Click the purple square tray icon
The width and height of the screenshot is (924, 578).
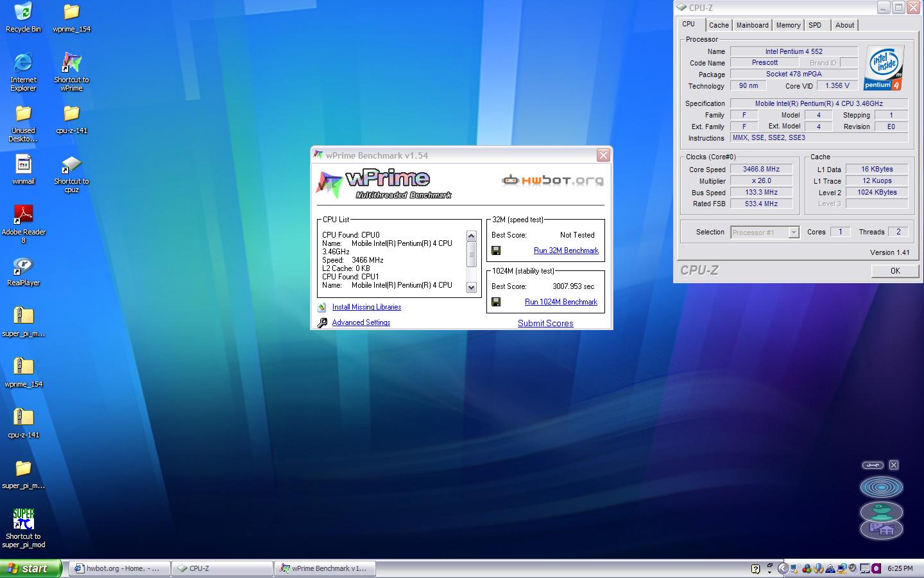[x=877, y=568]
